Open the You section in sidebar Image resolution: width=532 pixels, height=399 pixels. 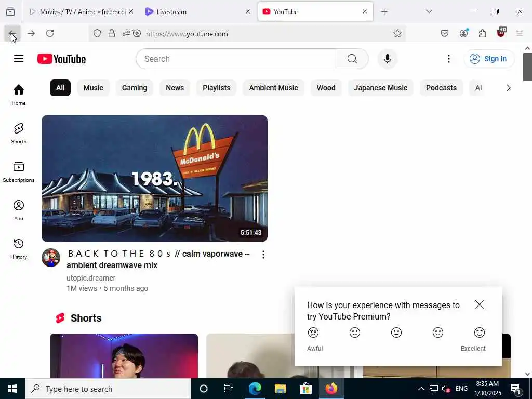tap(19, 210)
